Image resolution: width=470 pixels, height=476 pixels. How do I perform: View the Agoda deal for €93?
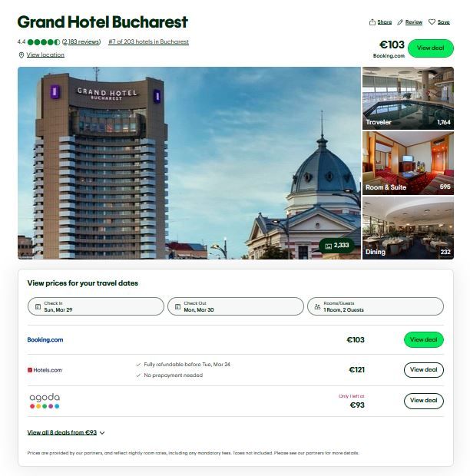[424, 401]
